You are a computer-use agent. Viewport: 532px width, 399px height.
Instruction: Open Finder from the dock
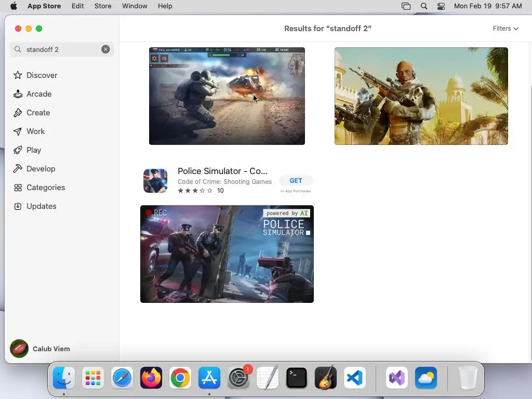click(x=64, y=378)
